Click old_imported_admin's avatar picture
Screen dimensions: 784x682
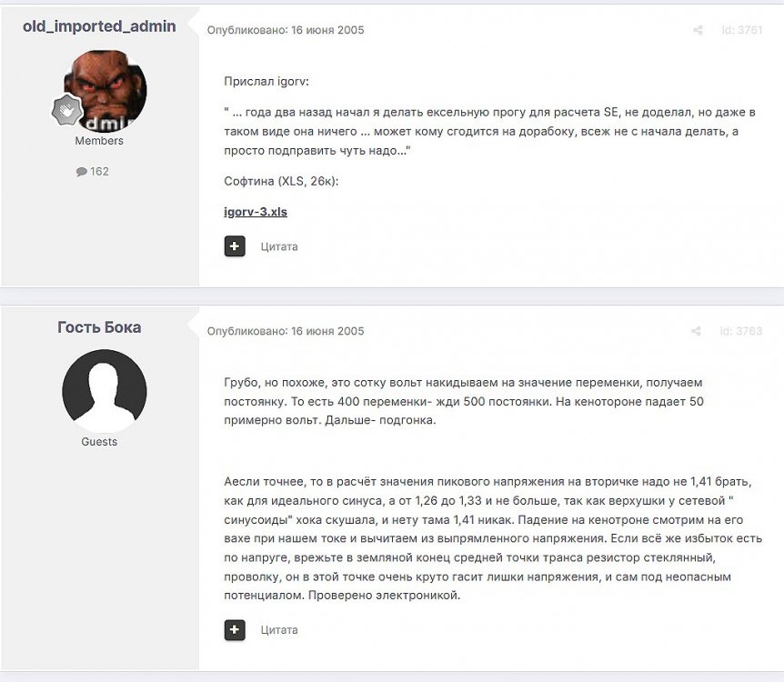[105, 91]
